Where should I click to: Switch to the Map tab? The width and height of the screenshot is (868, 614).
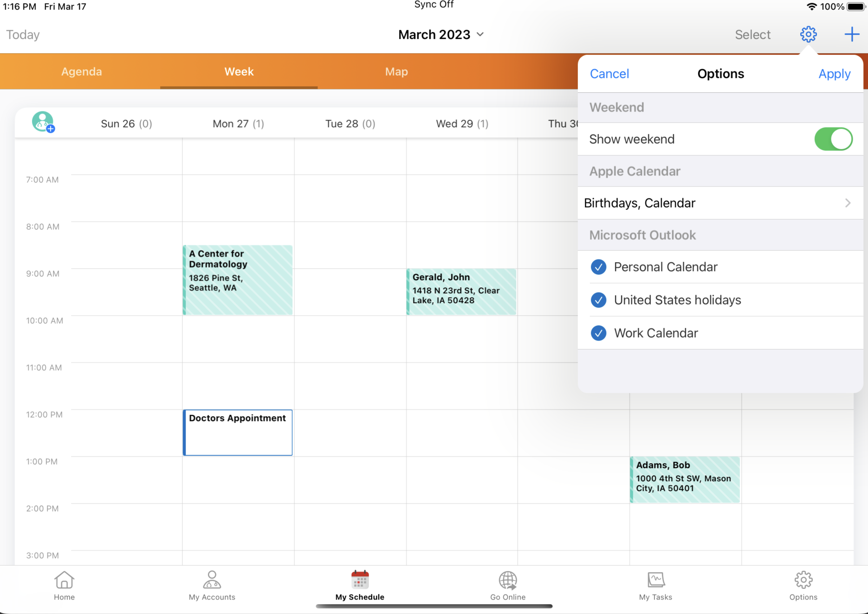pos(396,72)
